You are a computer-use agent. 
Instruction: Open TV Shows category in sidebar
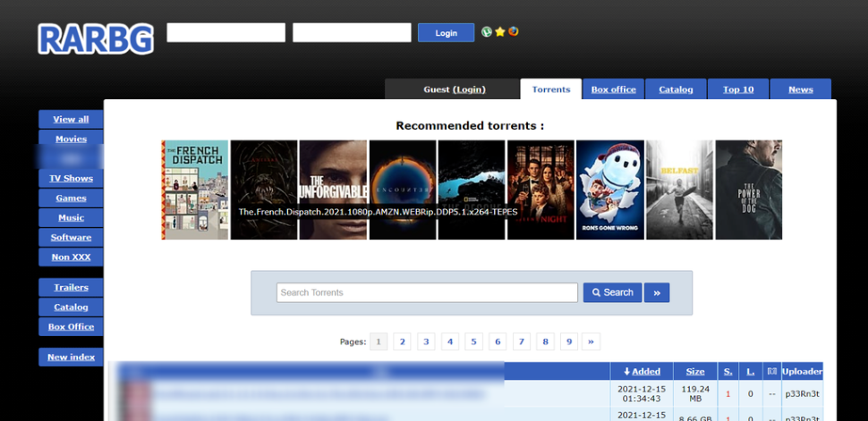tap(71, 179)
